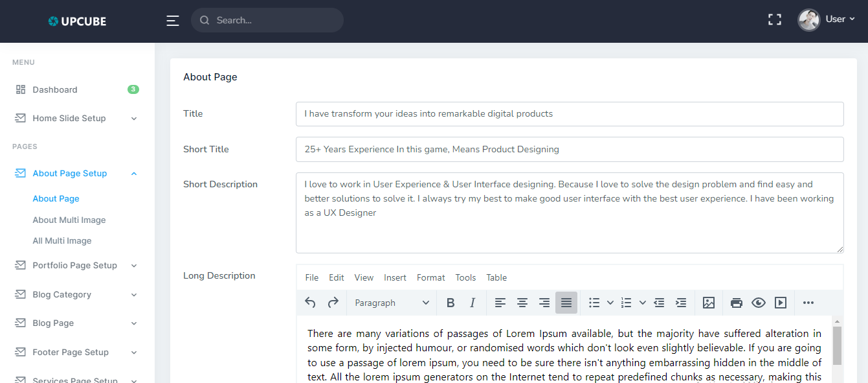Viewport: 868px width, 383px height.
Task: Apply bold formatting in the editor
Action: pos(451,303)
